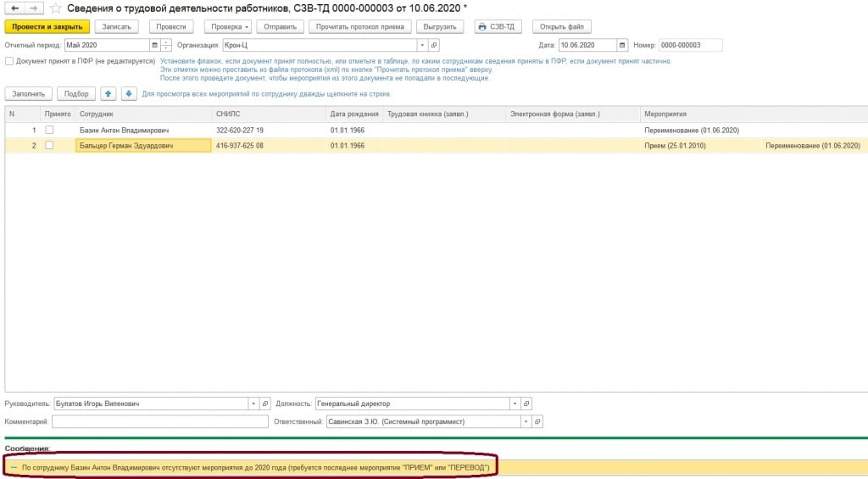The image size is (868, 479).
Task: Check 'Принято' for Базин Антон Владимирович
Action: (x=49, y=130)
